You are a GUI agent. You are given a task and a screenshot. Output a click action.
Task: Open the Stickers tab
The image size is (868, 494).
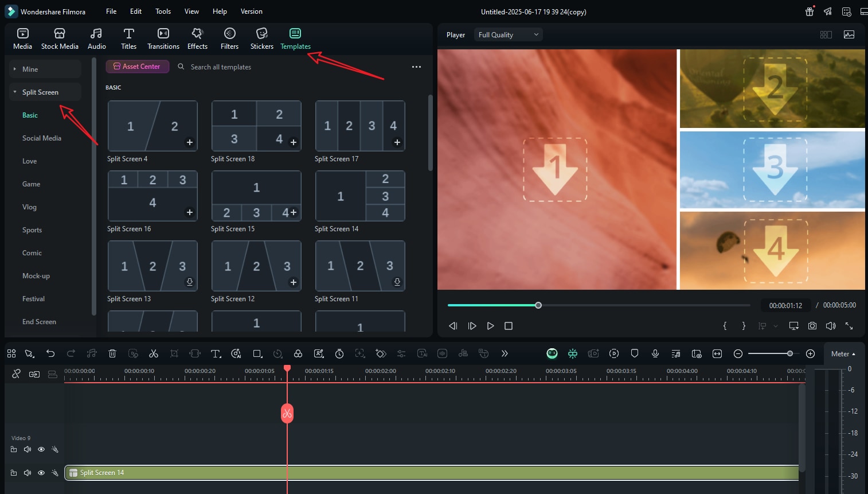(x=262, y=38)
